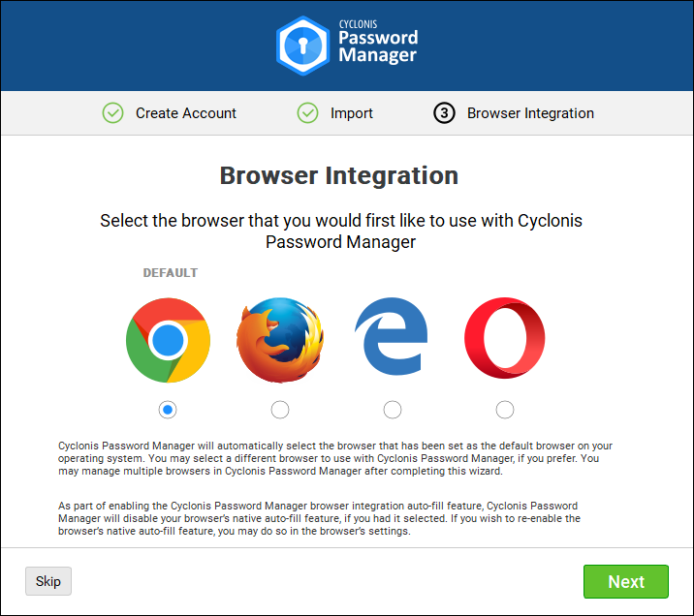Viewport: 694px width, 616px height.
Task: Click the Microsoft Edge browser icon
Action: 392,337
